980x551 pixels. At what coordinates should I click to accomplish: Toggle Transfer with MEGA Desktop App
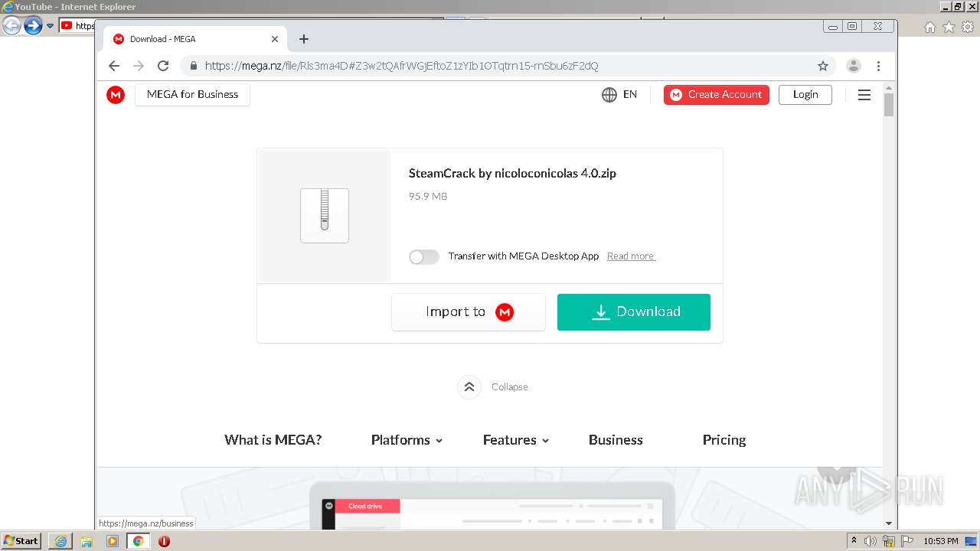click(423, 257)
